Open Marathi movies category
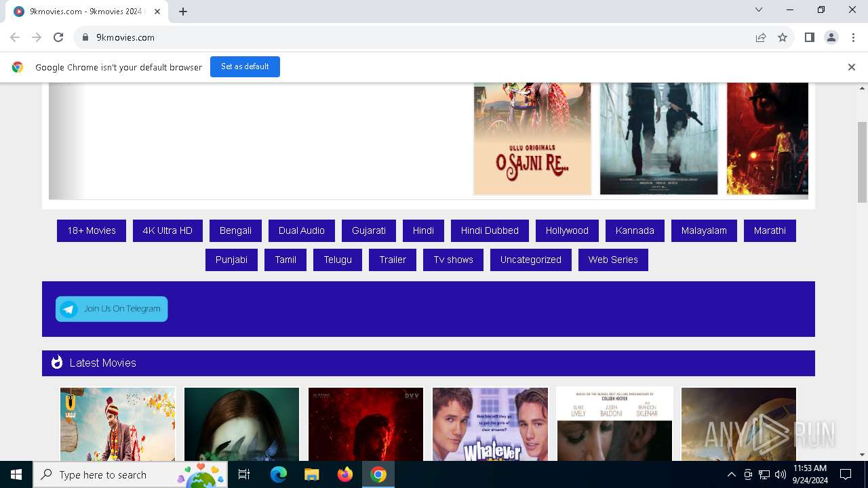The image size is (868, 488). tap(770, 230)
